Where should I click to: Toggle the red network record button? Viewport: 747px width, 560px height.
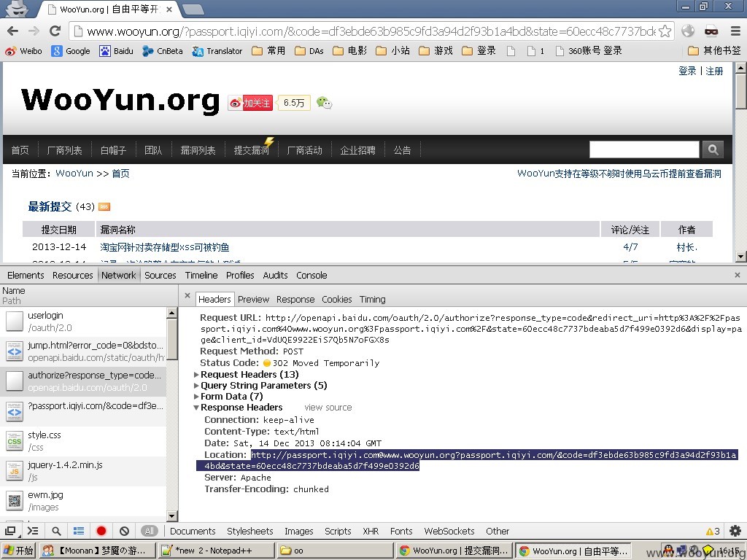[101, 531]
